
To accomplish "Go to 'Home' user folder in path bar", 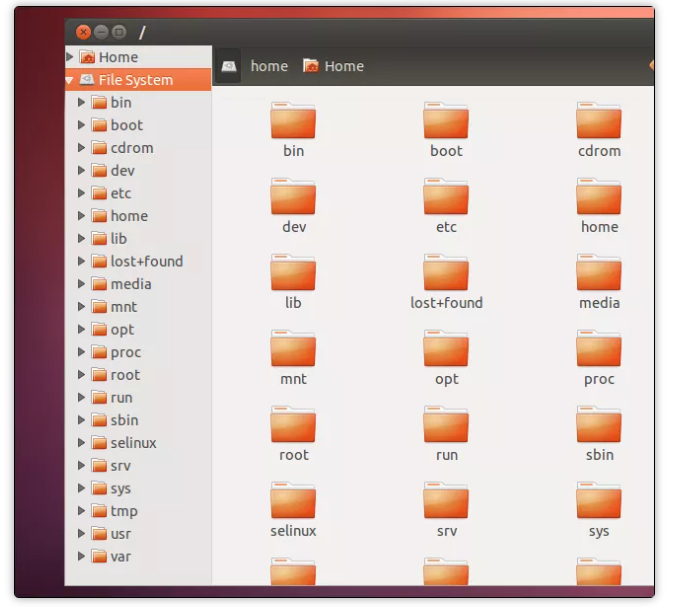I will [333, 66].
